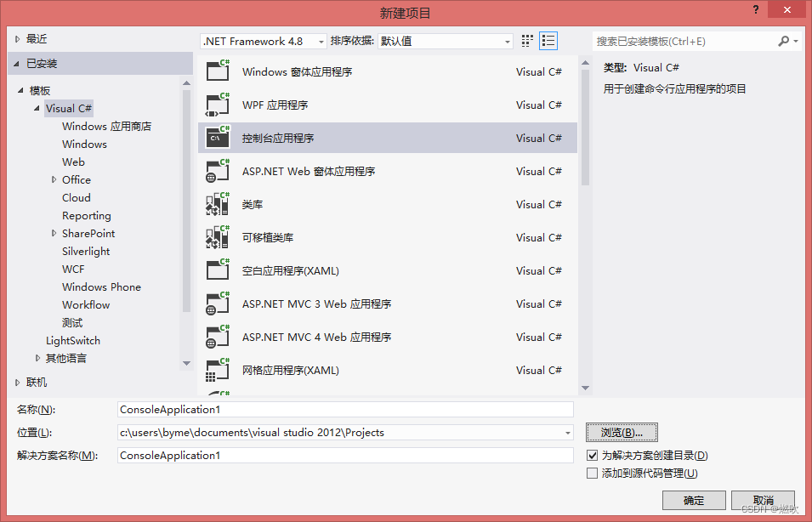This screenshot has height=522, width=812.
Task: Click the 解决方案名称 input field
Action: (345, 456)
